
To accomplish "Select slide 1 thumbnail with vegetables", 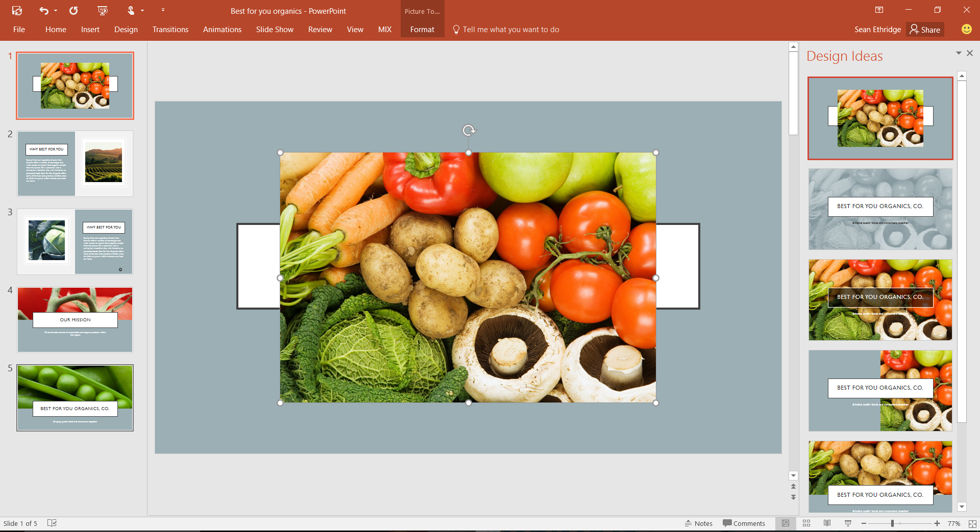I will (x=75, y=86).
